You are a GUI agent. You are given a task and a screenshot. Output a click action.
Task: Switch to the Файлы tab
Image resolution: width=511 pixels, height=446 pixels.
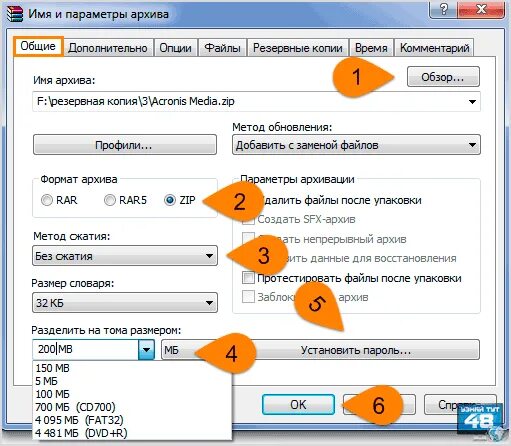(222, 48)
